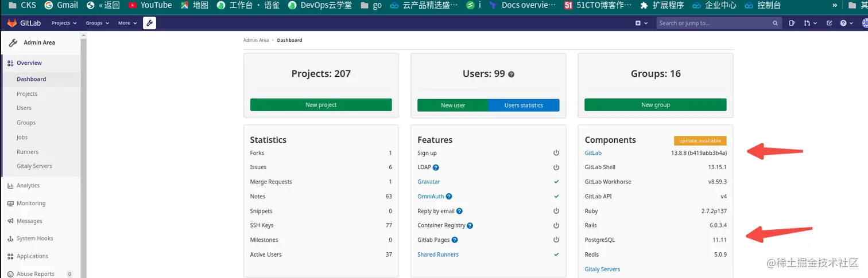Click the help icon beside Gitlab Pages

click(x=455, y=240)
